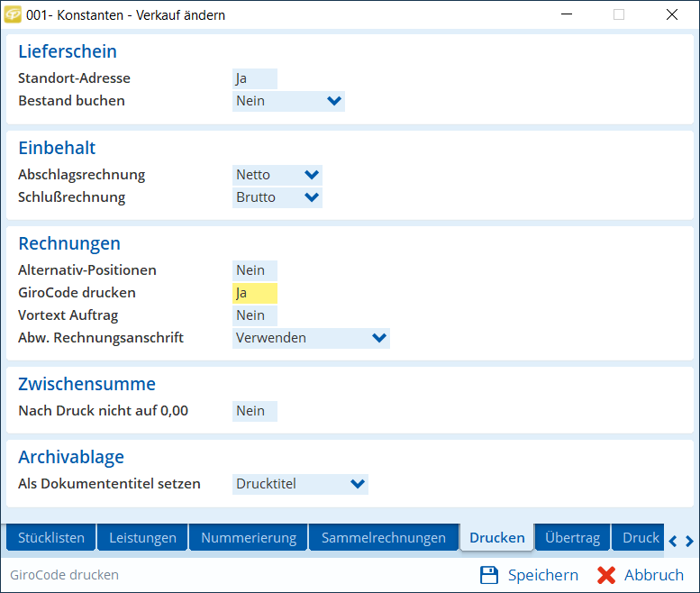The image size is (700, 593).
Task: Toggle GiroCode drucken yellow field
Action: point(254,293)
